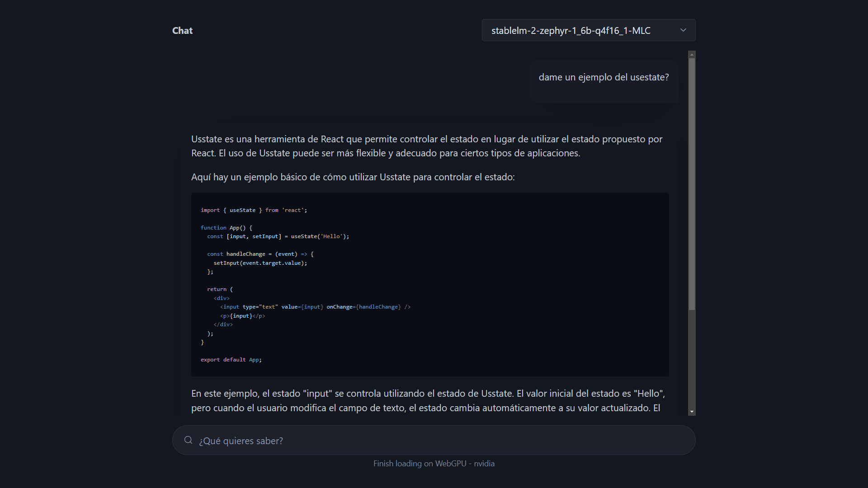
Task: Click the scrollbar track below the thumb
Action: click(x=692, y=359)
